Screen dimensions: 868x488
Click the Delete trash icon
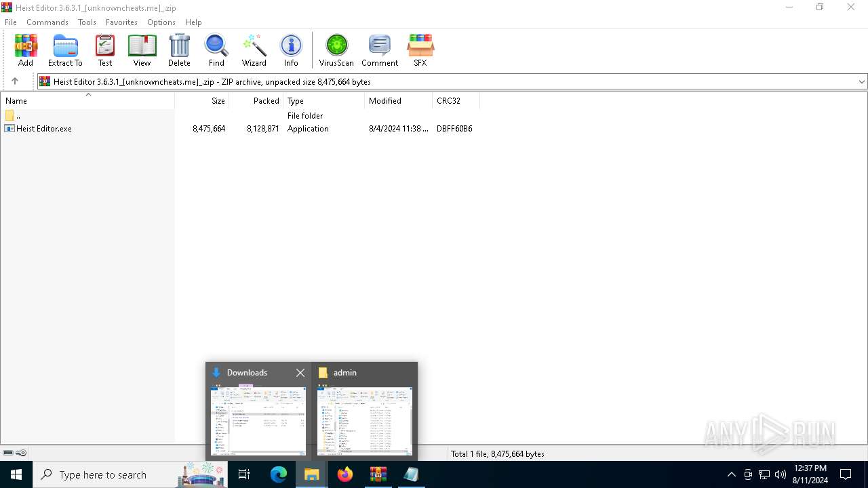tap(179, 50)
